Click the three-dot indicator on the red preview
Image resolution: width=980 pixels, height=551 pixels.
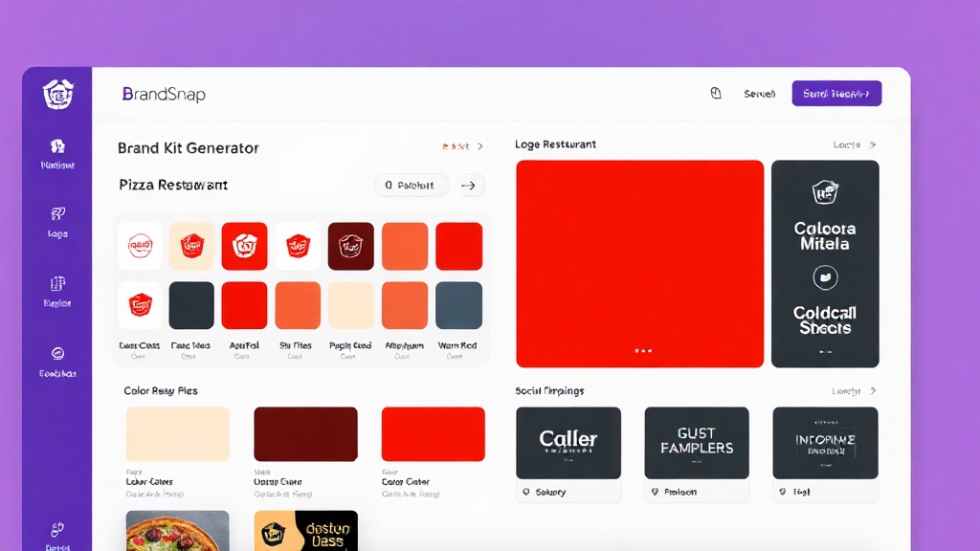tap(643, 350)
